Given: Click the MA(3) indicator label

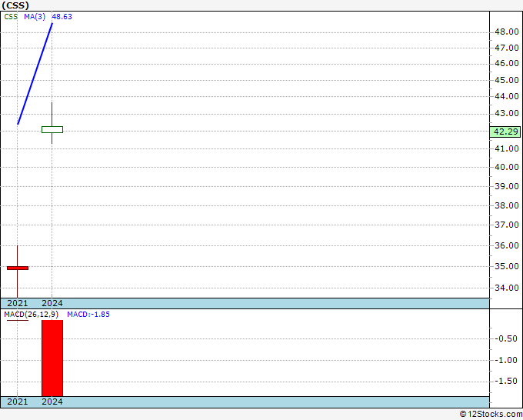Looking at the screenshot, I should click(35, 17).
